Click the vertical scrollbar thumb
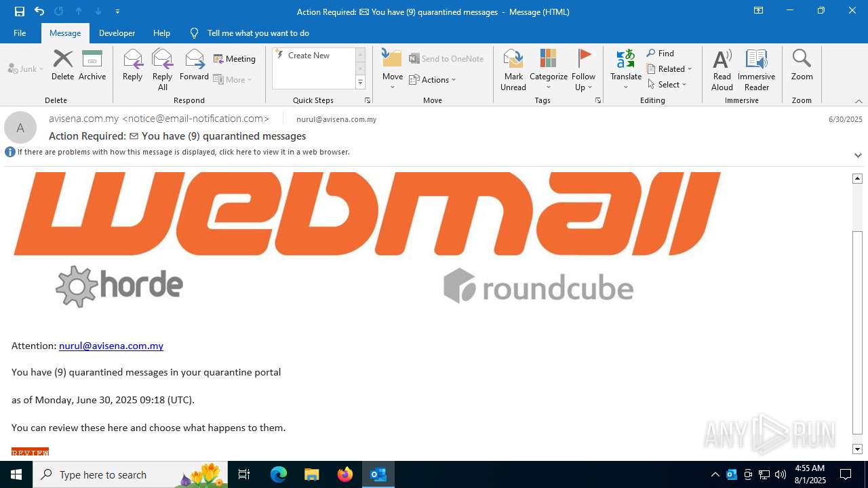The image size is (868, 488). [x=857, y=332]
